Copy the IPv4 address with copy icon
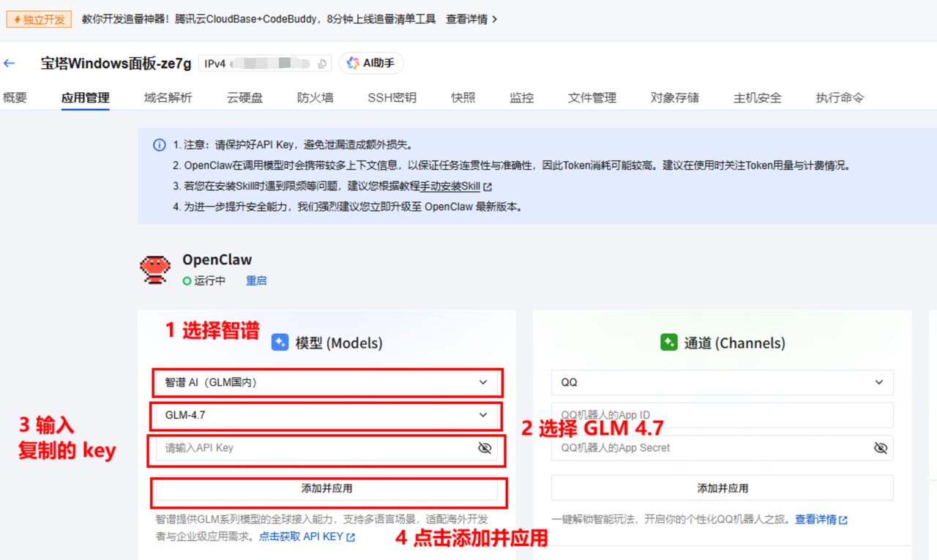937x560 pixels. pos(322,64)
